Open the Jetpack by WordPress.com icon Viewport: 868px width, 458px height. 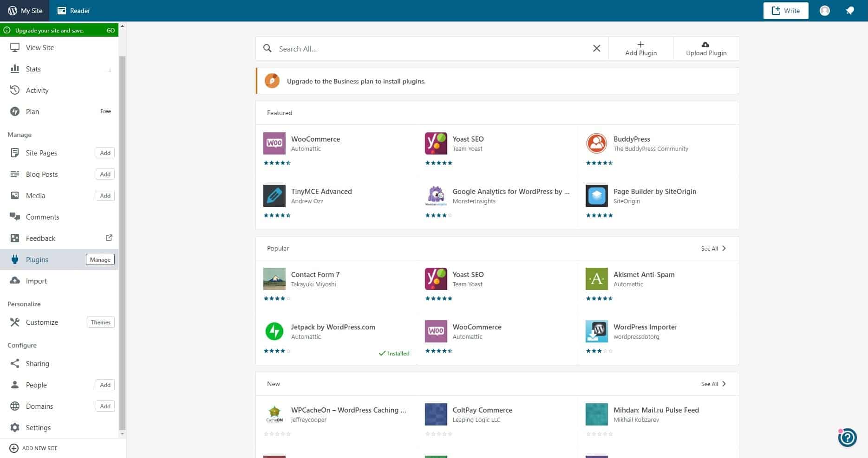(x=274, y=331)
